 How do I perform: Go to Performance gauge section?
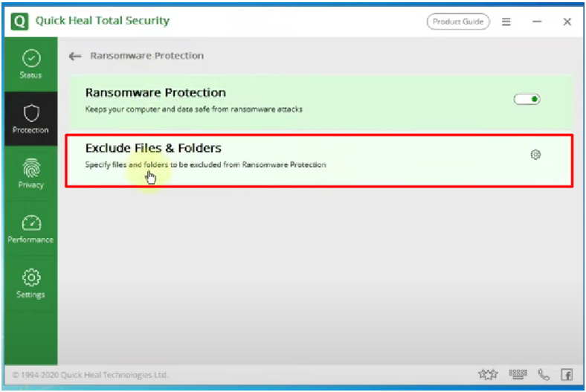pos(31,228)
